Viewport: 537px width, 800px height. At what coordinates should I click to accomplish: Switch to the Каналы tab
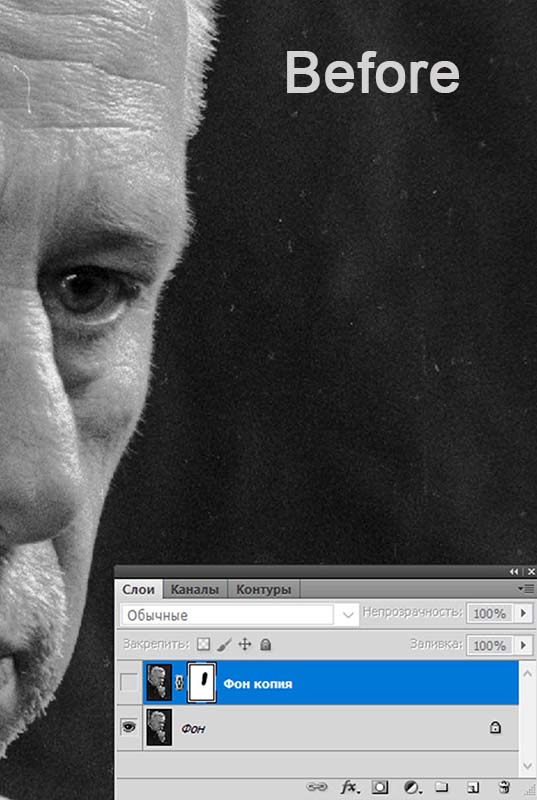[194, 590]
